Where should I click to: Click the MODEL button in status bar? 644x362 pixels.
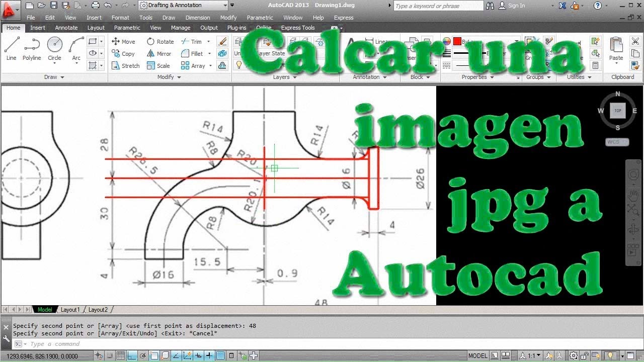pos(478,356)
